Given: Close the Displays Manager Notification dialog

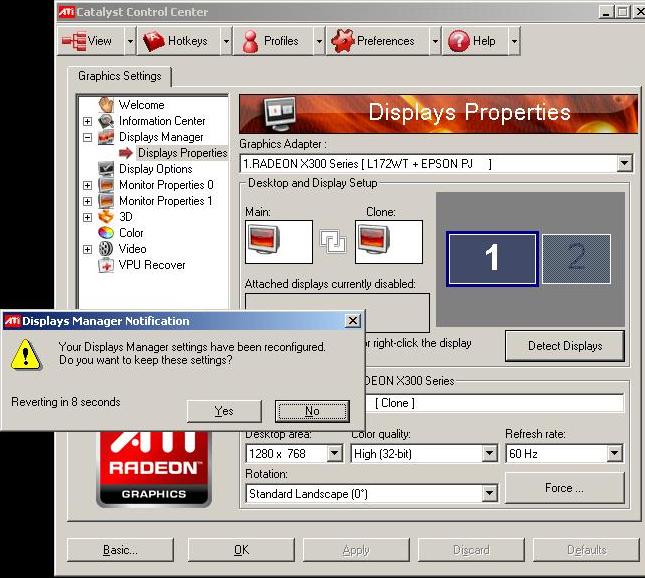Looking at the screenshot, I should click(353, 320).
